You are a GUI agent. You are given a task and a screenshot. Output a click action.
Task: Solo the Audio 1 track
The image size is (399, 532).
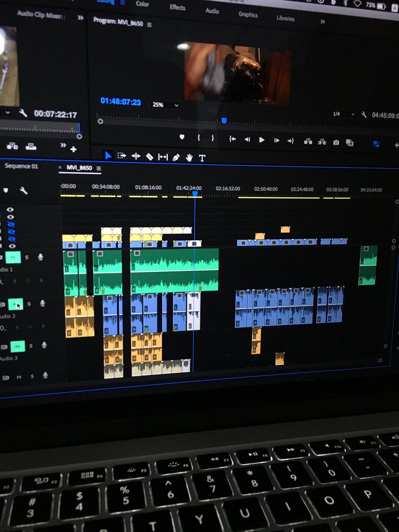click(27, 257)
